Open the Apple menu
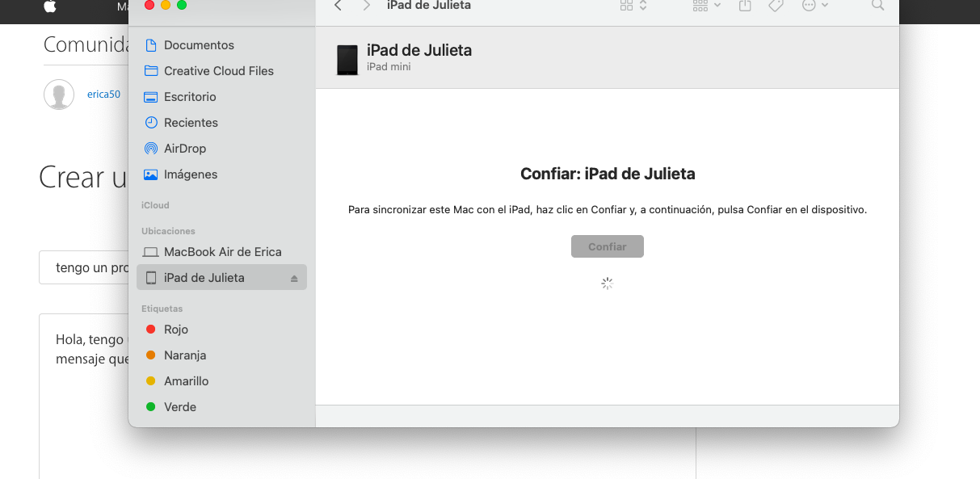This screenshot has width=980, height=479. coord(50,6)
